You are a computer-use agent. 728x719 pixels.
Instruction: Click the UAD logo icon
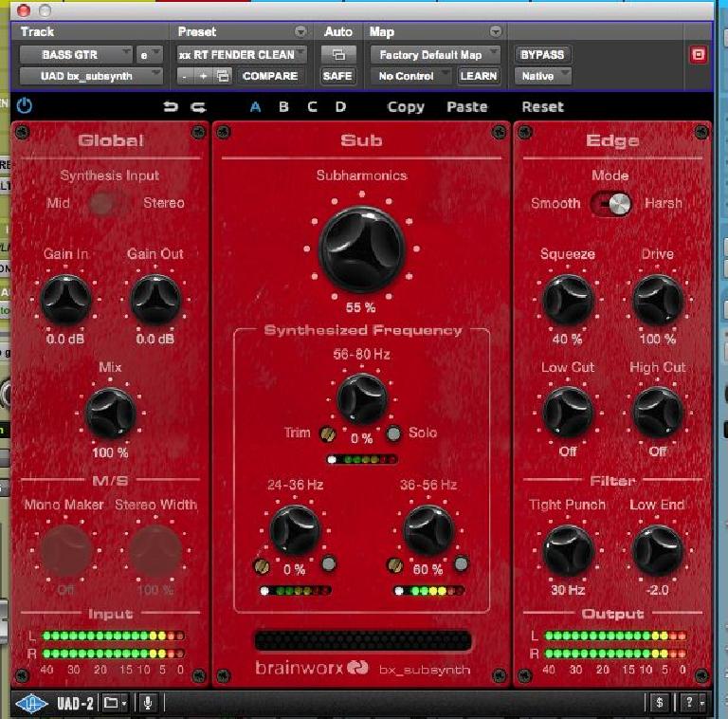click(x=31, y=703)
